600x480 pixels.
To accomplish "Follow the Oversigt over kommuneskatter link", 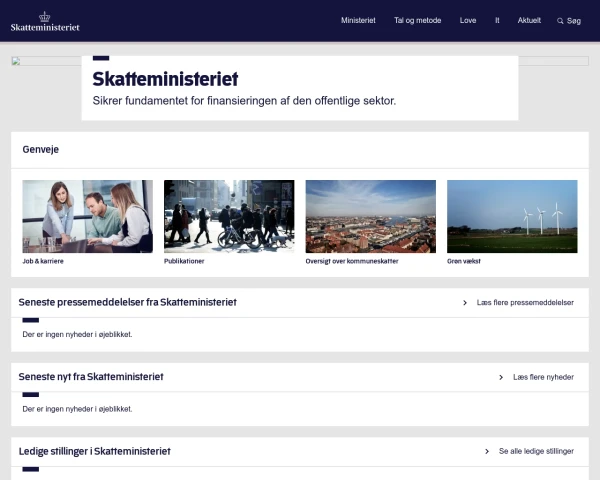I will point(352,261).
